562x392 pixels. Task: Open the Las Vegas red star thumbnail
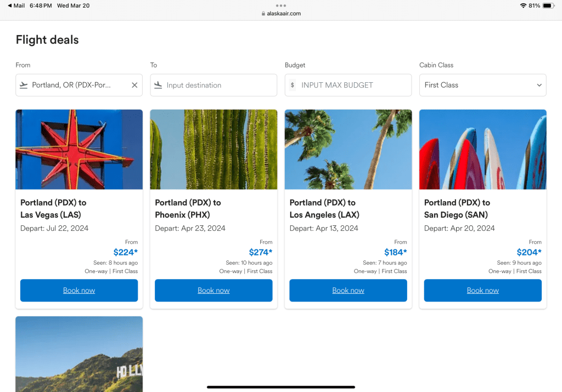click(79, 149)
